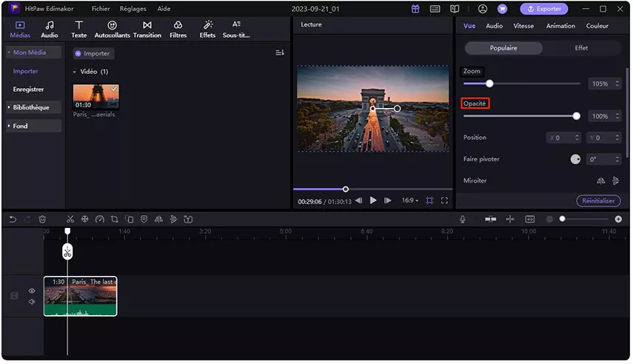Adjust the Position Y stepper arrows

click(x=617, y=138)
